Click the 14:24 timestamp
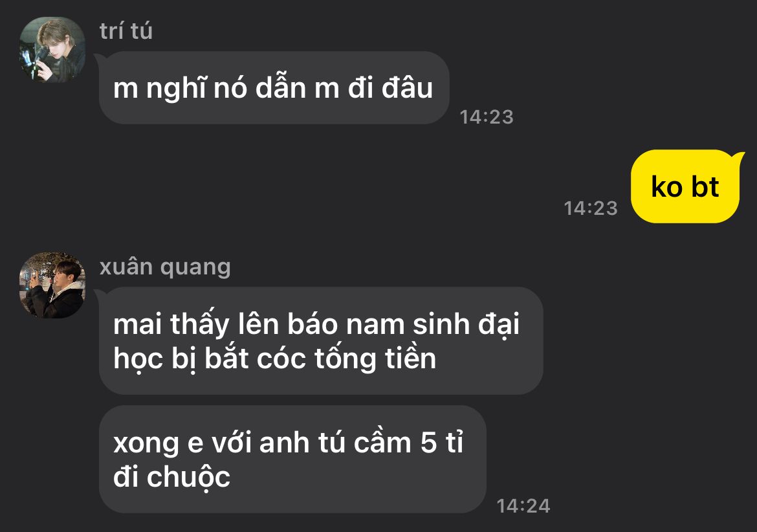 [523, 505]
